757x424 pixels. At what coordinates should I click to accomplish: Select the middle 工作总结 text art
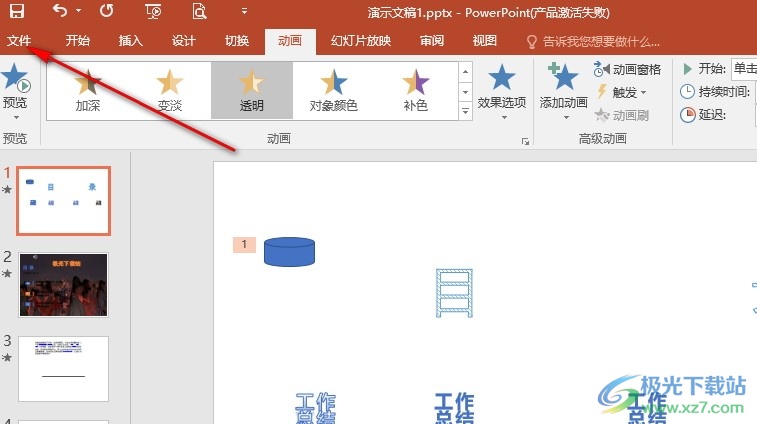[x=454, y=409]
